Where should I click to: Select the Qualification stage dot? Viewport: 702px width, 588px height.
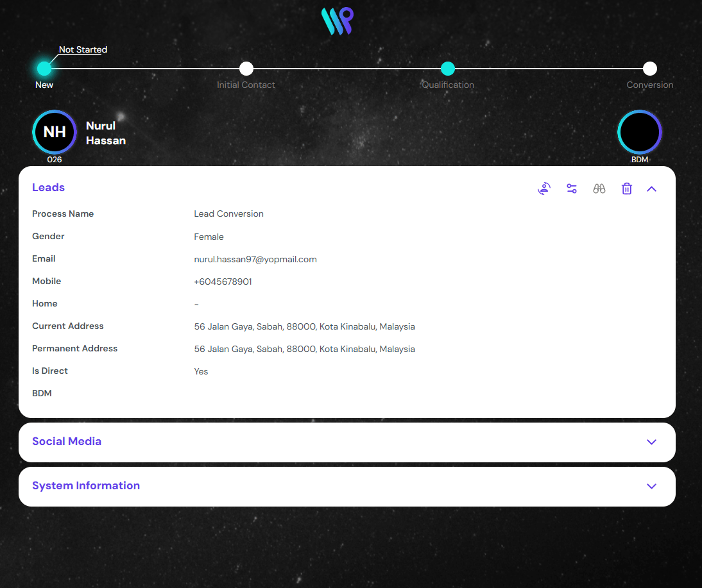[448, 69]
